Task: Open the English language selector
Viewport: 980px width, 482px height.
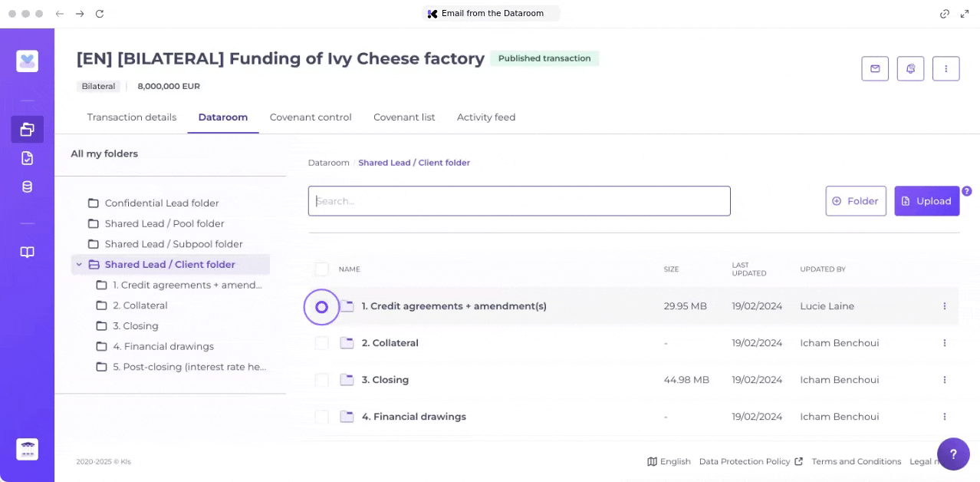Action: 669,461
